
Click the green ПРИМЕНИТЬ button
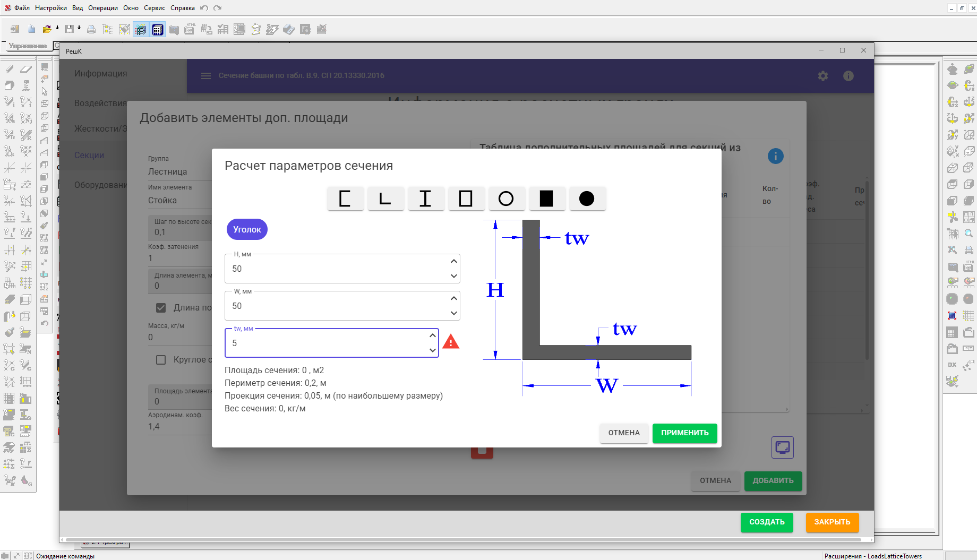pyautogui.click(x=684, y=433)
